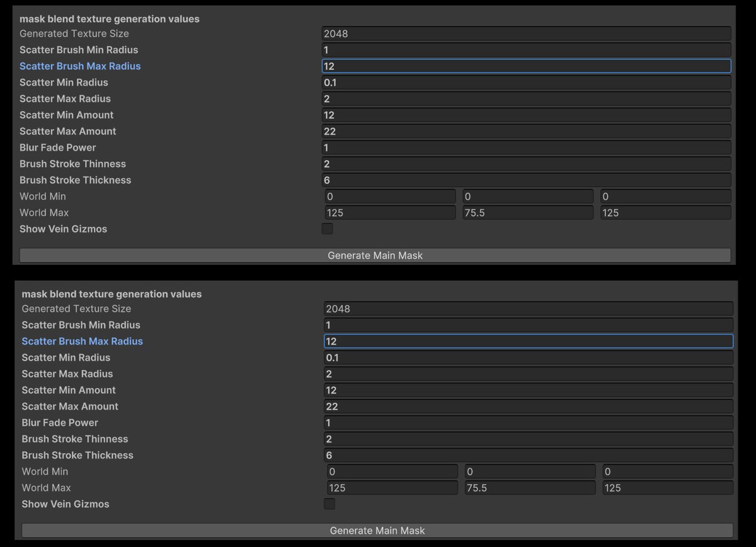Enable Show Vein Gizmos checkbox, bottom panel
756x547 pixels.
point(329,504)
